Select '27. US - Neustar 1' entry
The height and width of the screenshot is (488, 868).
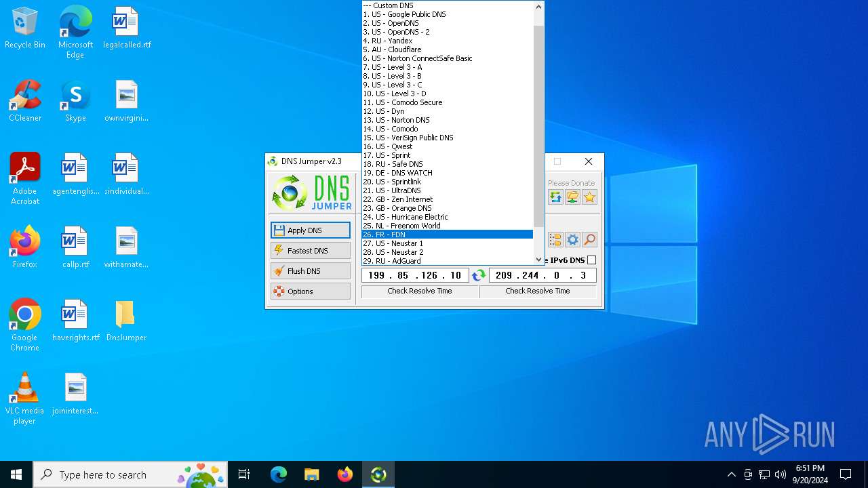(x=448, y=243)
